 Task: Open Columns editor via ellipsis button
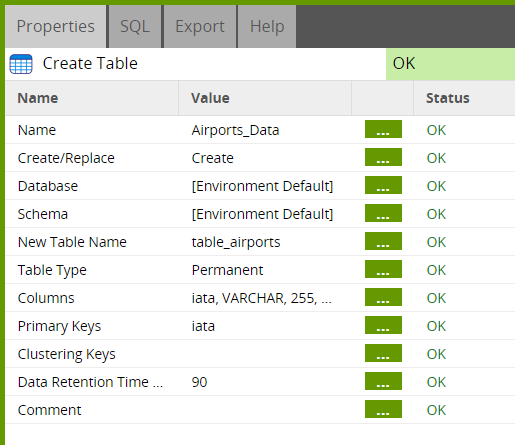tap(383, 297)
